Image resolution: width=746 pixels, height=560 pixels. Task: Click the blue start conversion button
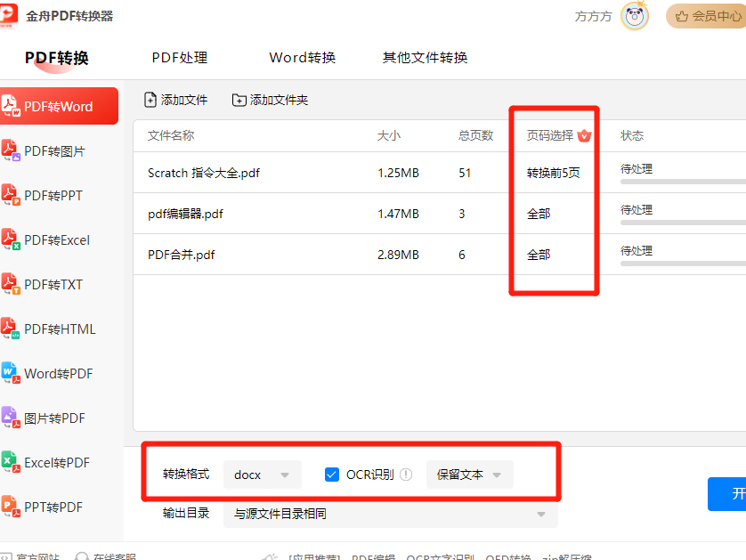click(x=727, y=494)
